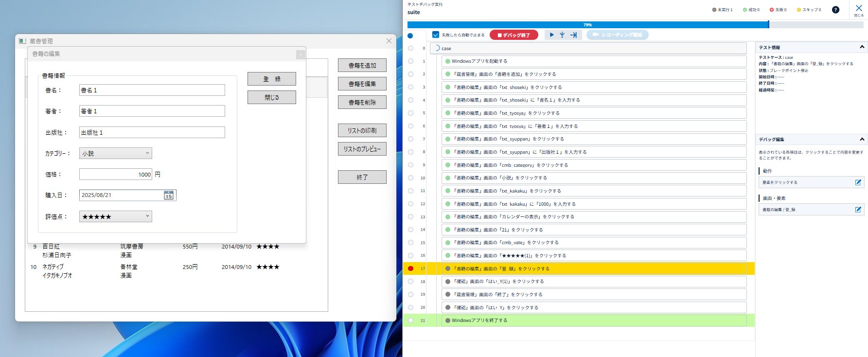Viewport: 868px width, 357px height.
Task: Open the calendar picker for 購入日
Action: click(x=169, y=196)
